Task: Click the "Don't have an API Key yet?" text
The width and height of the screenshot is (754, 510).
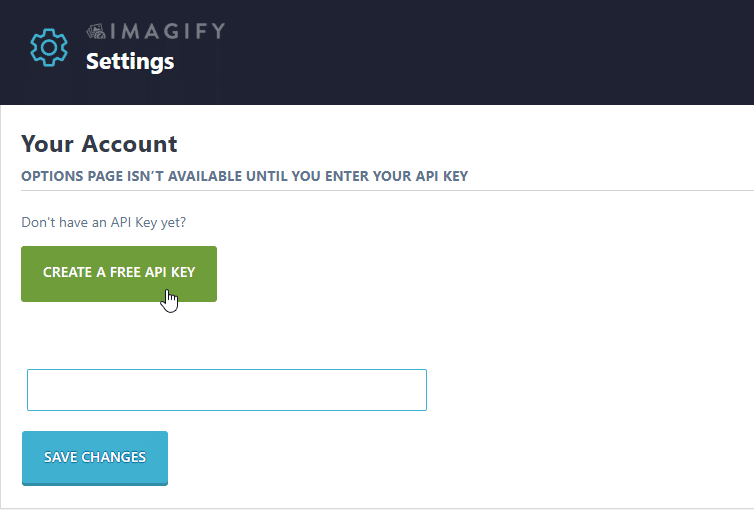Action: tap(103, 222)
